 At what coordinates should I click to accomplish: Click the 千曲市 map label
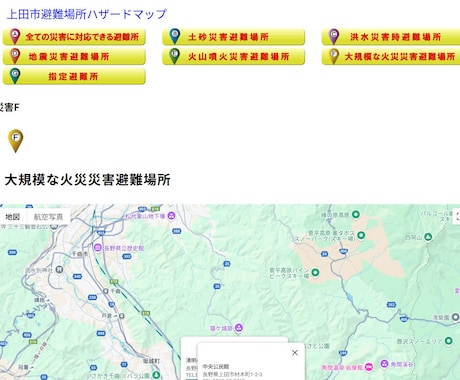[80, 254]
